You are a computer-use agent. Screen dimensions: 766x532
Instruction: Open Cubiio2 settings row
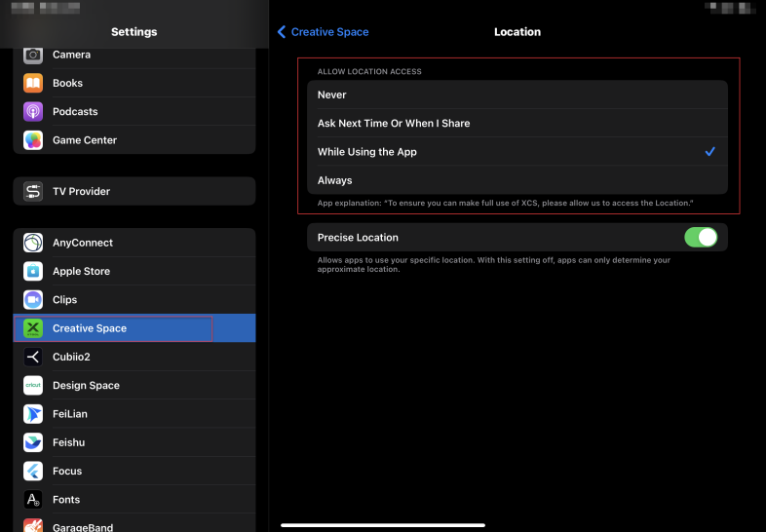(x=134, y=357)
